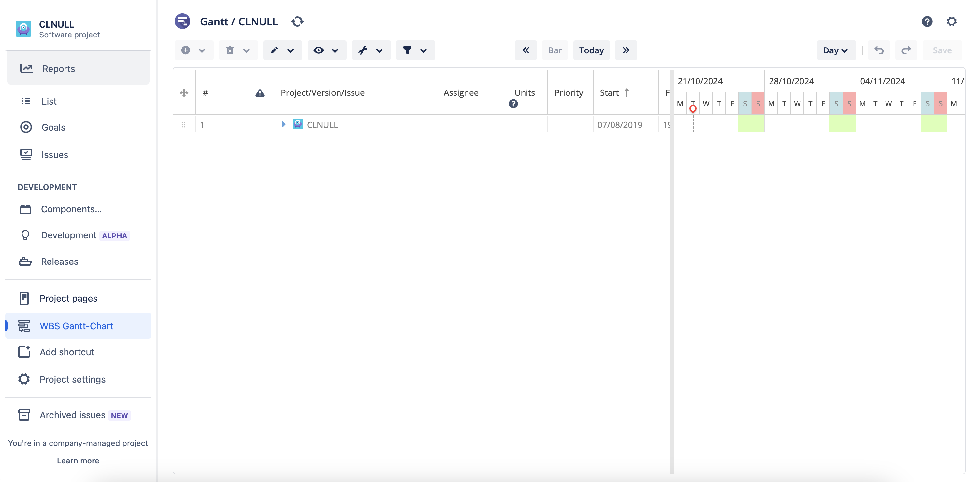Viewport: 980px width, 482px height.
Task: Click the wrench tools icon
Action: 363,50
